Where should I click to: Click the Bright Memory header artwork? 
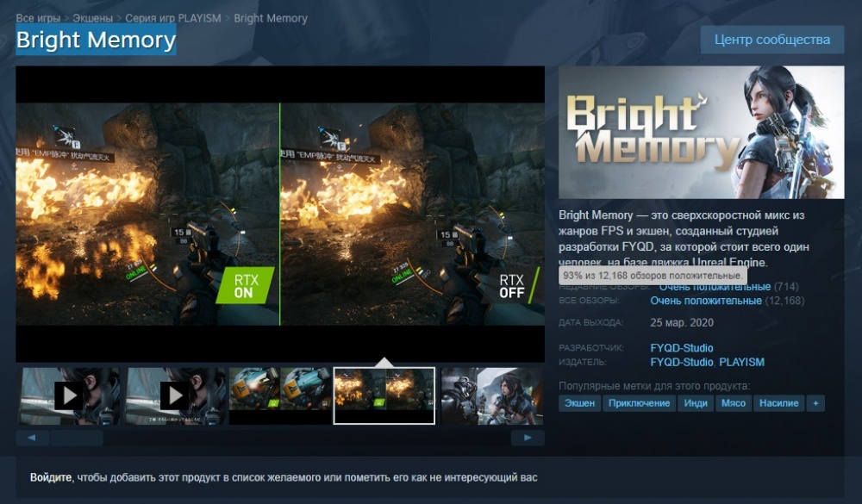(x=701, y=132)
